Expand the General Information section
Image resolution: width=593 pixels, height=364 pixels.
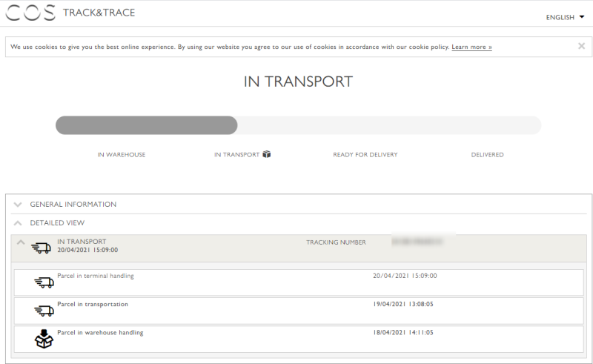pyautogui.click(x=73, y=204)
